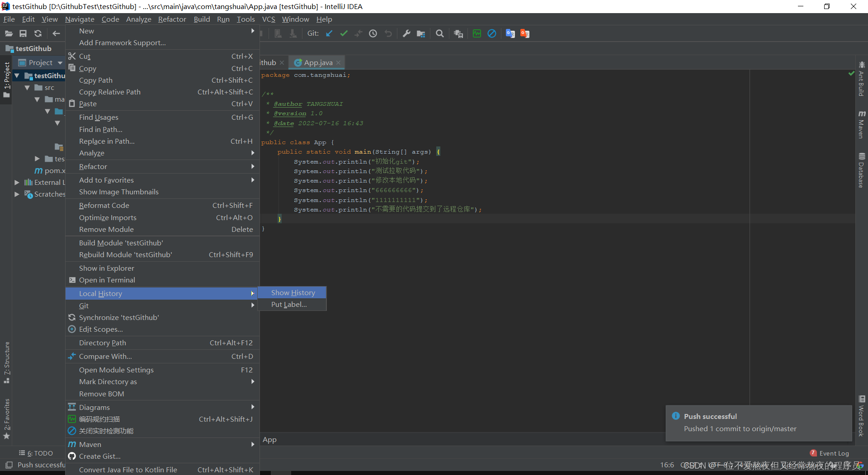Select Edit Scopes... entry
868x475 pixels.
point(162,329)
